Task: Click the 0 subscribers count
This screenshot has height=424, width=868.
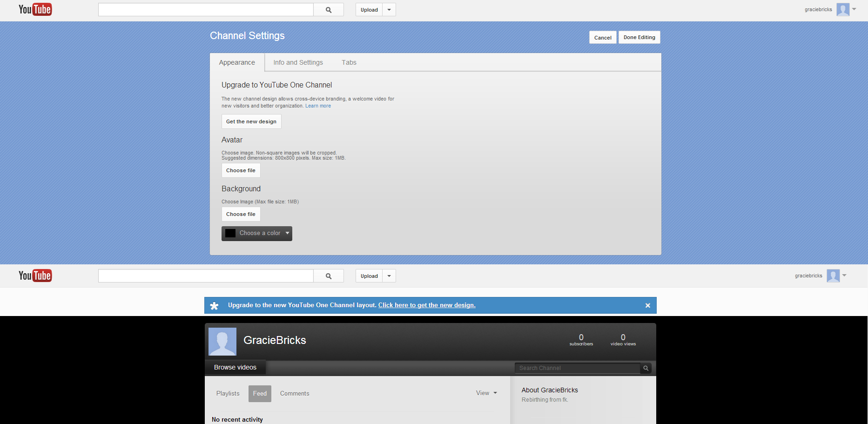Action: 581,340
